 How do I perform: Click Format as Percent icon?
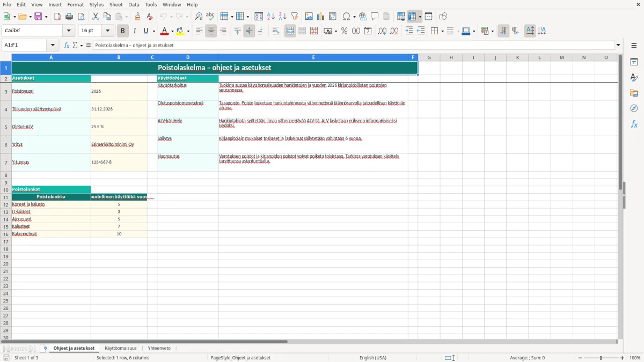point(344,31)
